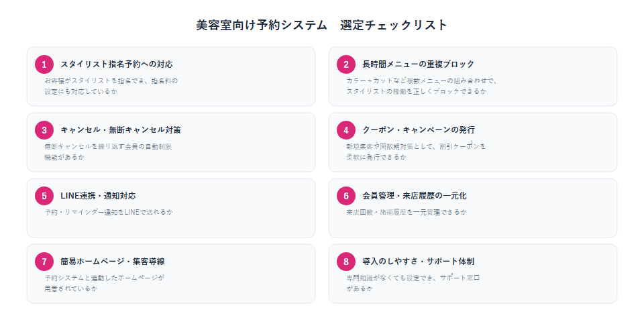Screen dimensions: 644x322
Task: Click the LINE reminder notification description text
Action: tap(109, 213)
